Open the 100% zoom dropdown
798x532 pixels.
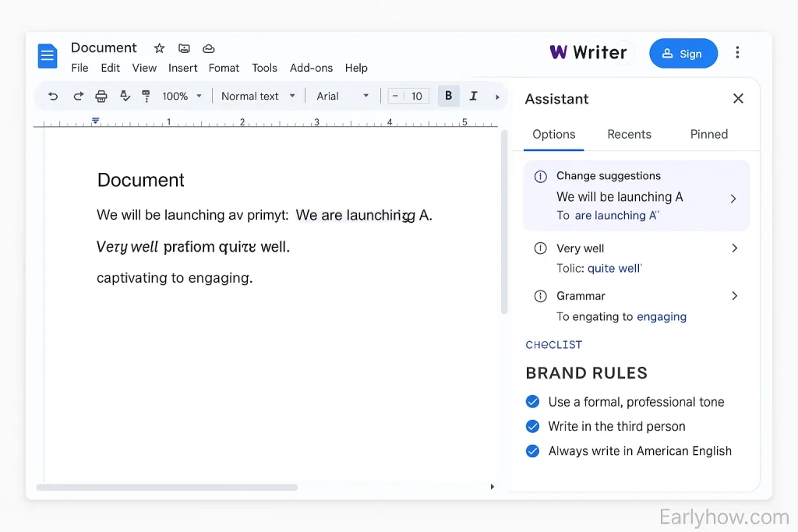(182, 97)
